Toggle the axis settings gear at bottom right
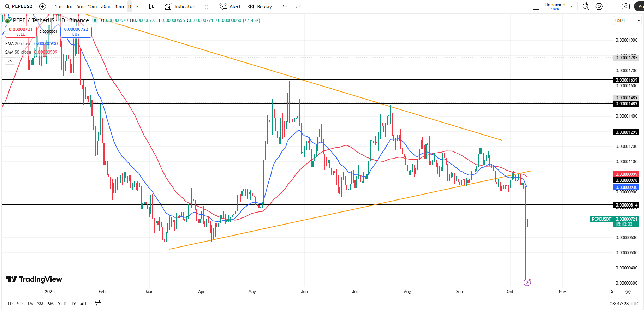644x310 pixels. (628, 292)
